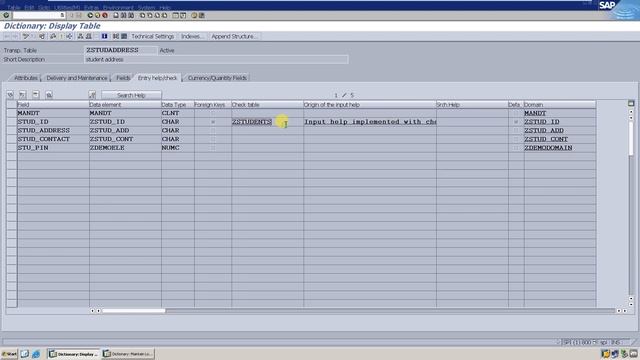Image resolution: width=640 pixels, height=360 pixels.
Task: Click the vertical scrollbar down arrow at bottom
Action: pos(631,304)
